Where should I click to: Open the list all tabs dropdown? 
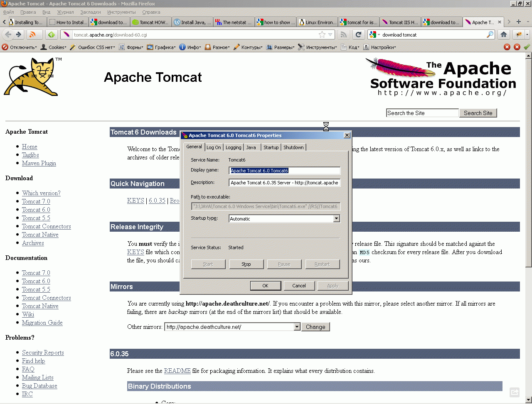click(527, 22)
